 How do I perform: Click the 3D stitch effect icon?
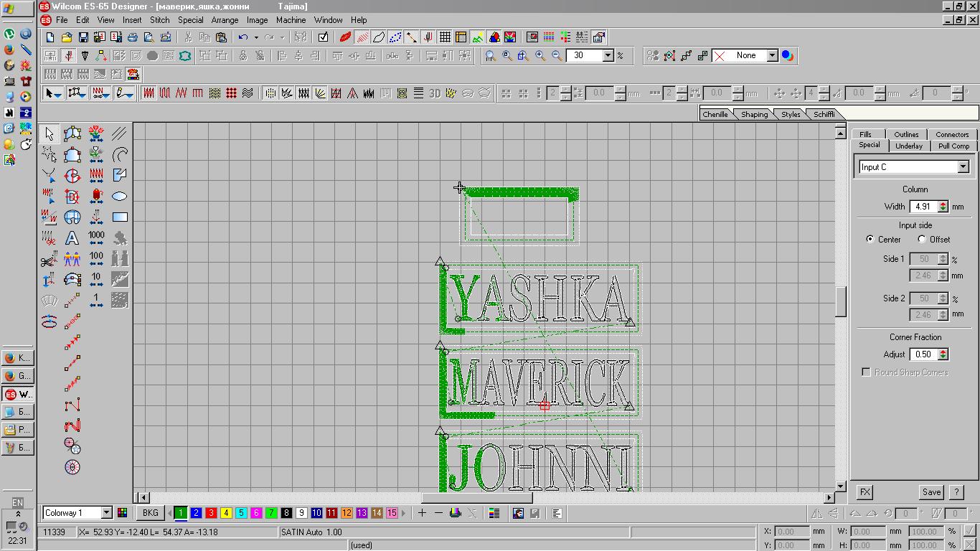pyautogui.click(x=435, y=93)
